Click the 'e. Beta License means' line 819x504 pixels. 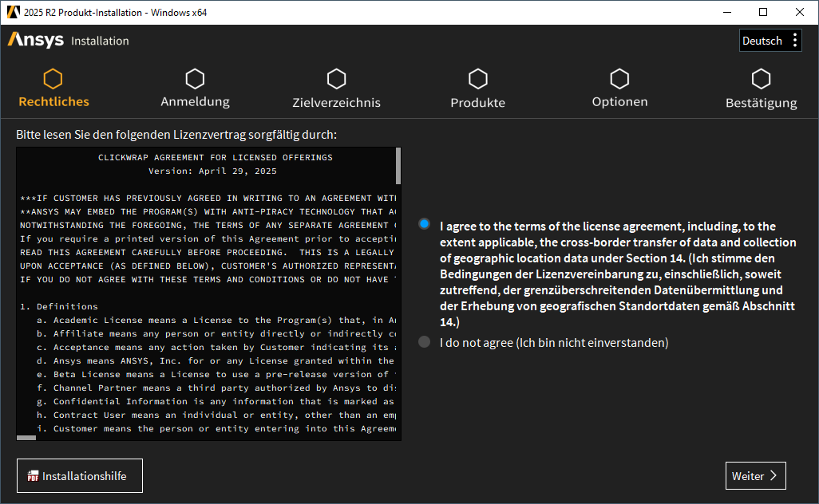coord(216,375)
